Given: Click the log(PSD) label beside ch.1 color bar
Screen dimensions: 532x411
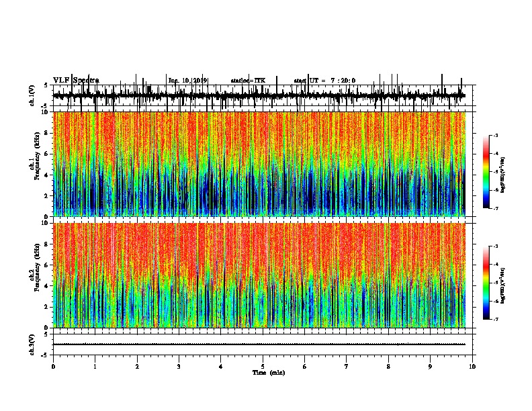Looking at the screenshot, I should pos(503,175).
